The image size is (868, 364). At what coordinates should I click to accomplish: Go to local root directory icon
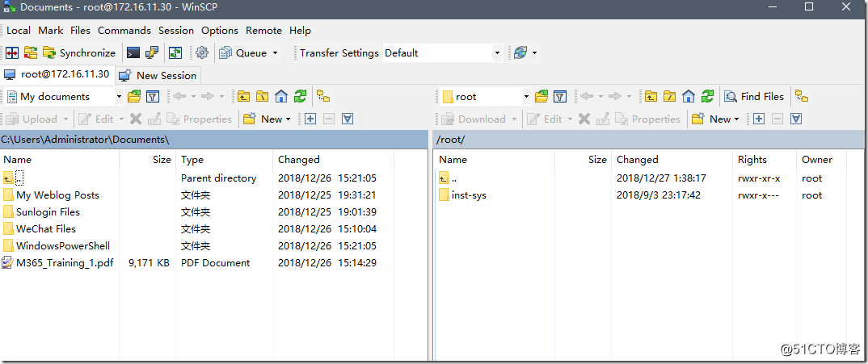pos(263,97)
